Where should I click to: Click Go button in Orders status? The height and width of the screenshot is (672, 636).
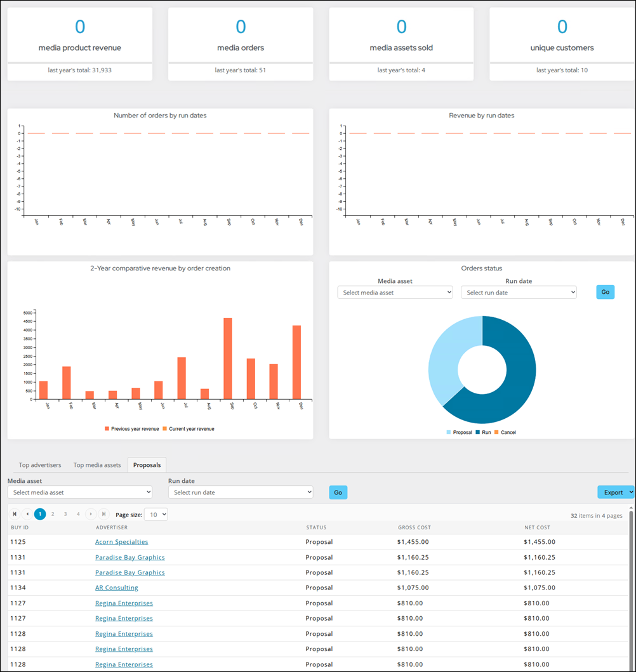[x=605, y=292]
